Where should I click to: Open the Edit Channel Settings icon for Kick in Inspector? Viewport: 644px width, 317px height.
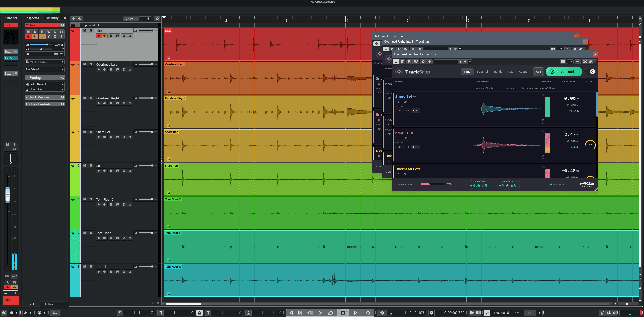coord(63,25)
